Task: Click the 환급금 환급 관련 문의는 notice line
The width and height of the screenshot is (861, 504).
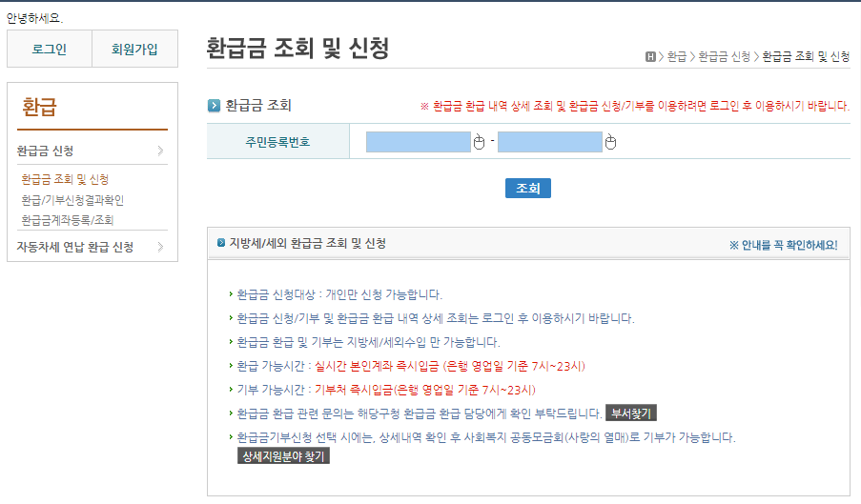Action: click(x=419, y=413)
